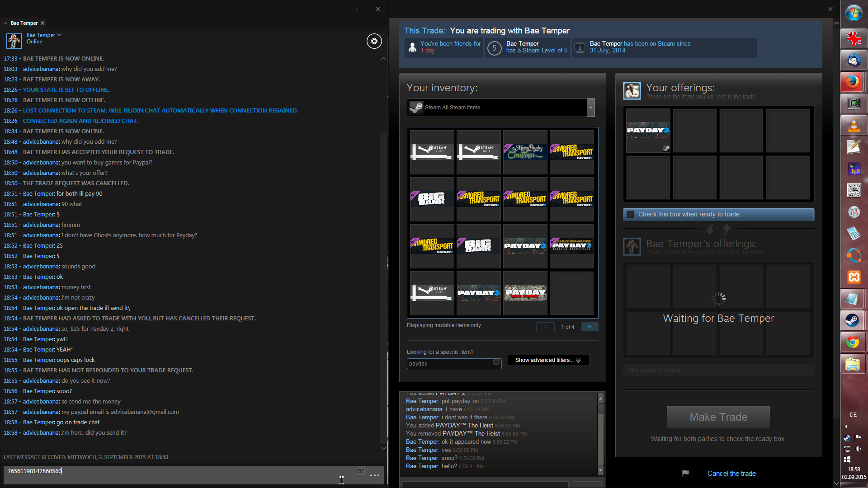Open chat settings gear icon
Image resolution: width=868 pixels, height=488 pixels.
point(374,42)
